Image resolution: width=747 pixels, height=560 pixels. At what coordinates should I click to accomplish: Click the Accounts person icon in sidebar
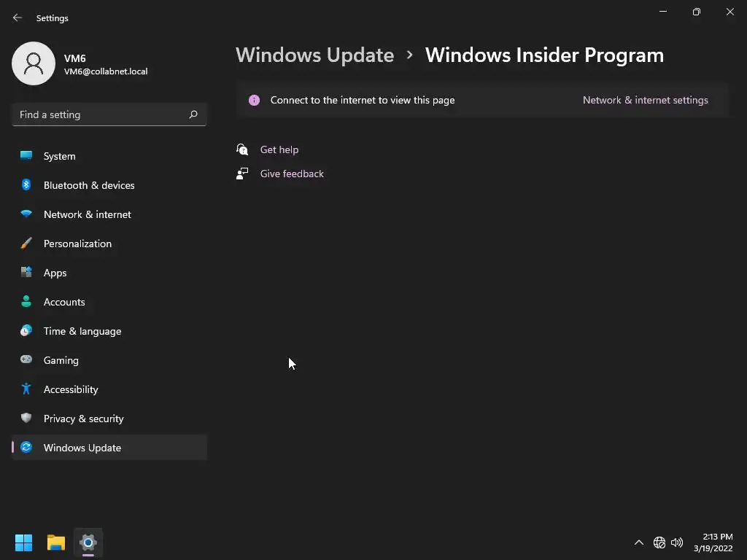pyautogui.click(x=26, y=301)
